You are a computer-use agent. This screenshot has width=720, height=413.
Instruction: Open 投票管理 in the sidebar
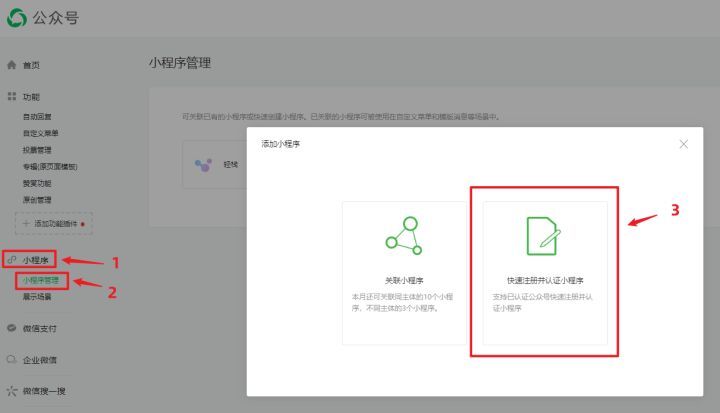(x=37, y=150)
